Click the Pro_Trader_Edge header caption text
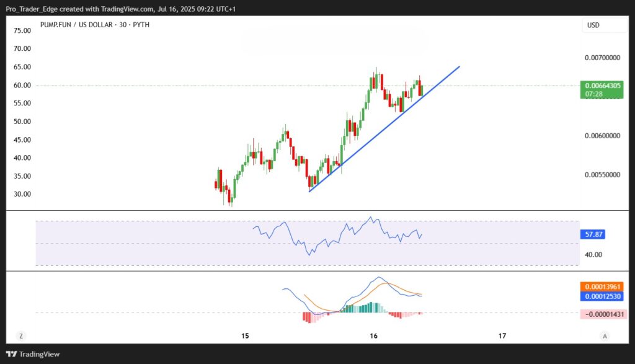Image resolution: width=635 pixels, height=364 pixels. coord(121,9)
